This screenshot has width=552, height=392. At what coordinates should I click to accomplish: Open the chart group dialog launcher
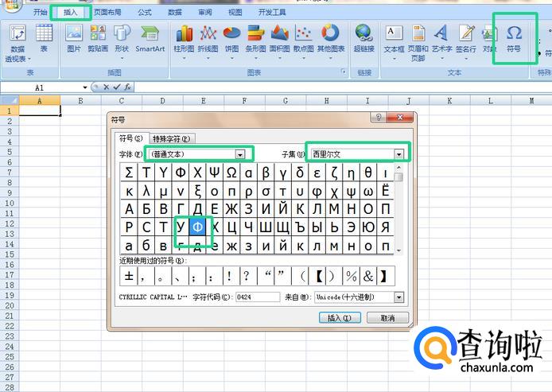pyautogui.click(x=344, y=72)
